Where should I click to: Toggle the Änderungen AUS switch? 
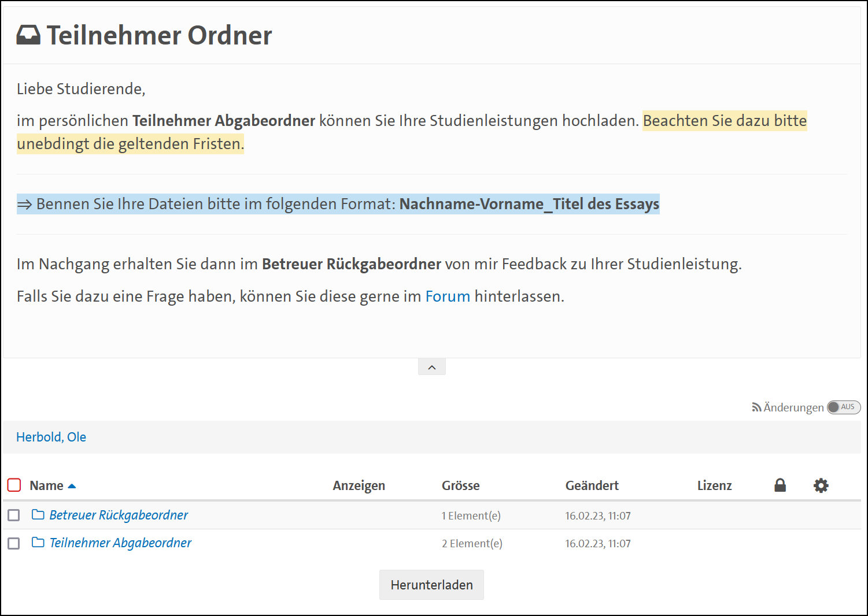coord(843,407)
